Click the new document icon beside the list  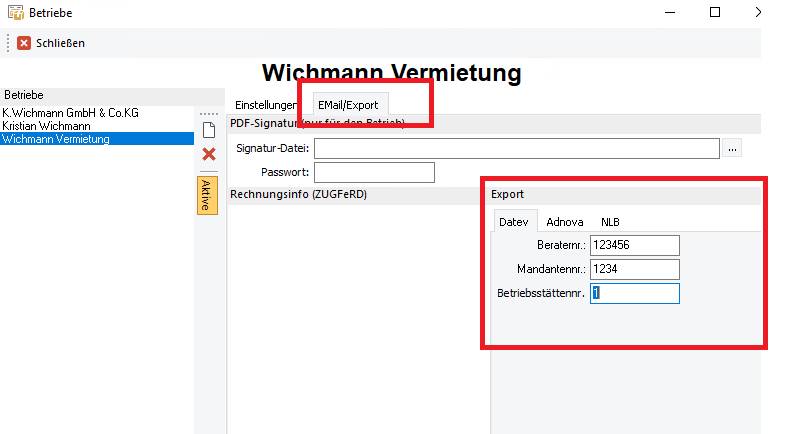[209, 130]
